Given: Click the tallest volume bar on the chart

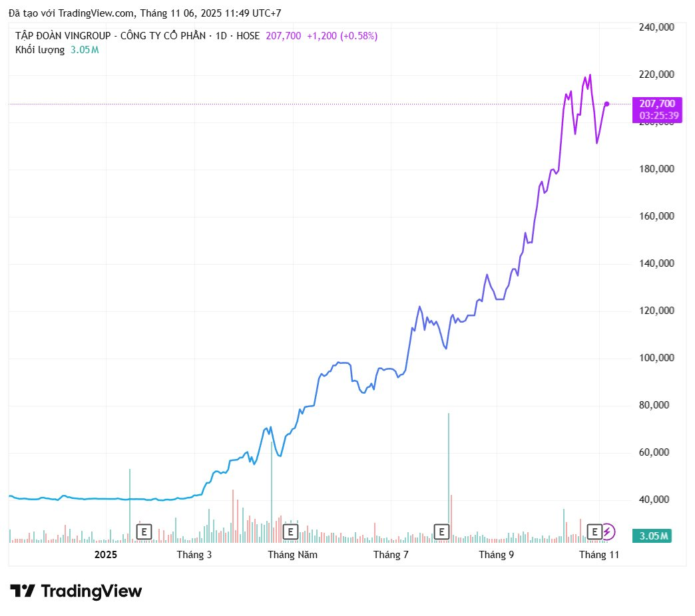Looking at the screenshot, I should pyautogui.click(x=449, y=479).
